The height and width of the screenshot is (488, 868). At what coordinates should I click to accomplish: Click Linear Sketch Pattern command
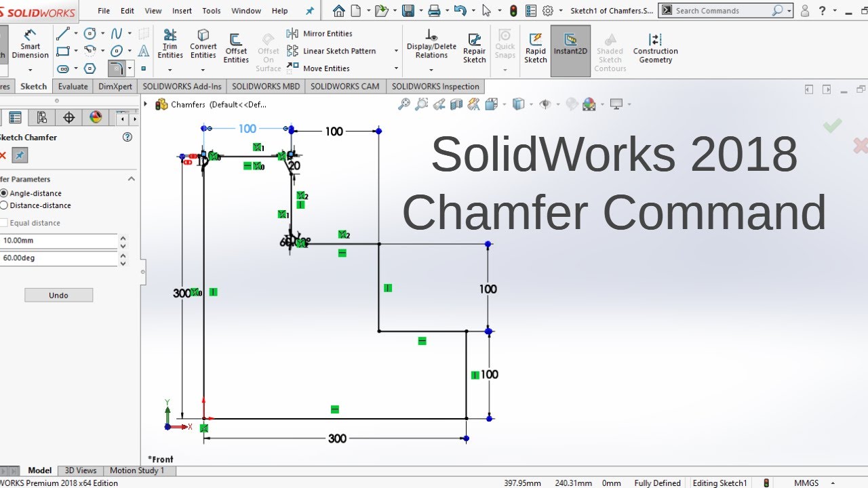(332, 51)
